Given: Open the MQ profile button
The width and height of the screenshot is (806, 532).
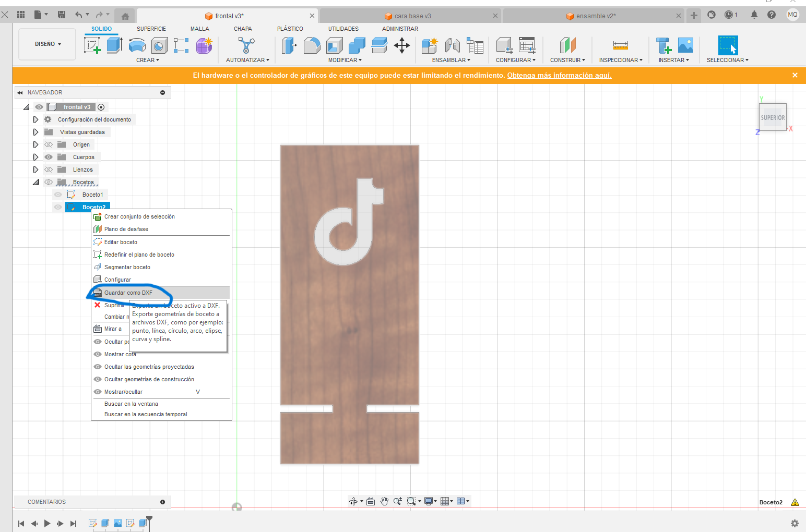Looking at the screenshot, I should point(792,15).
